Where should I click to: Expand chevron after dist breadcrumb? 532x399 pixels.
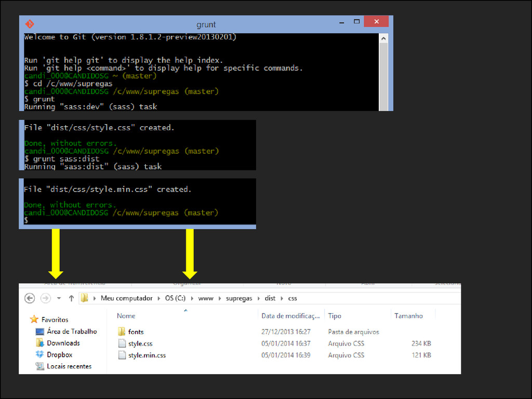(x=282, y=298)
